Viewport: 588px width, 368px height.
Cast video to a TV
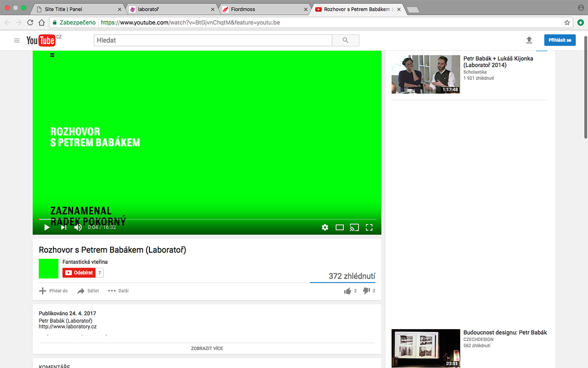tap(354, 227)
